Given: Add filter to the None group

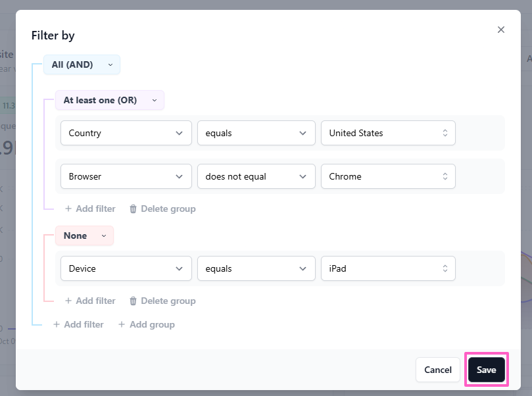Looking at the screenshot, I should click(90, 301).
